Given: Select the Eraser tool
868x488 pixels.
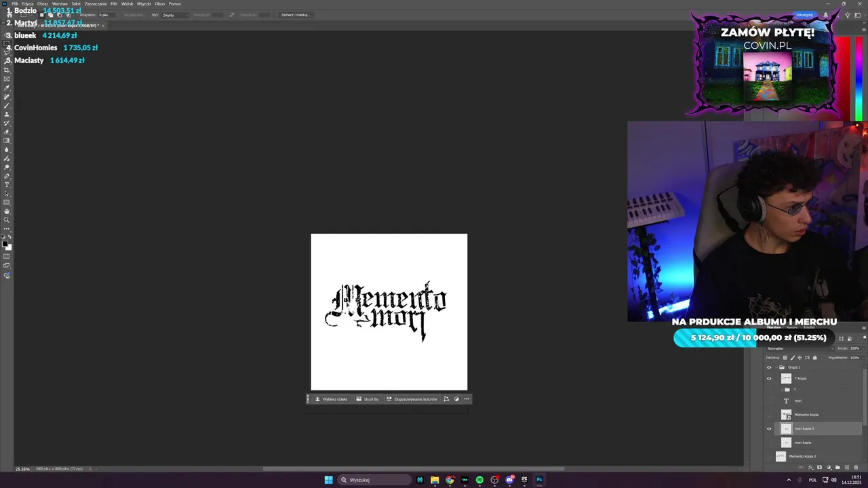Looking at the screenshot, I should click(7, 131).
